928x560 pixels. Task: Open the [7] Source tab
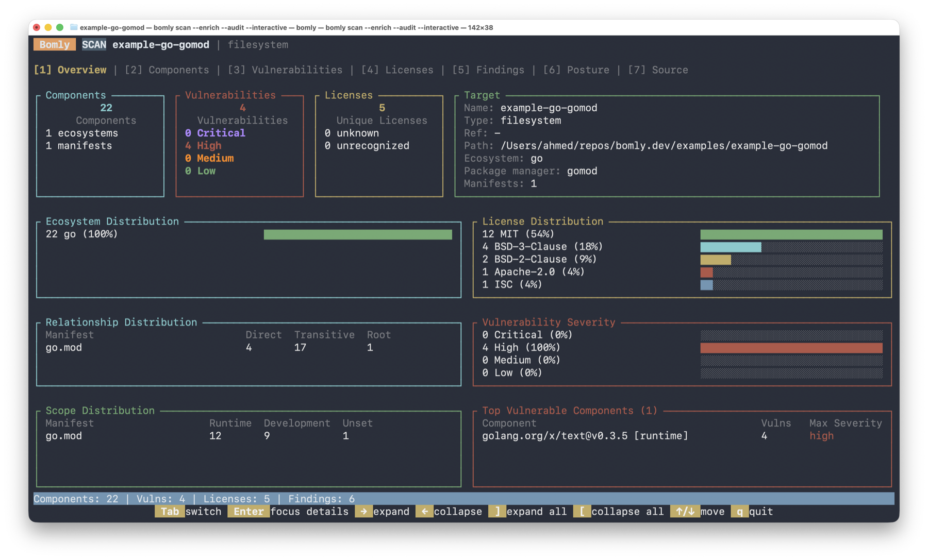coord(658,70)
